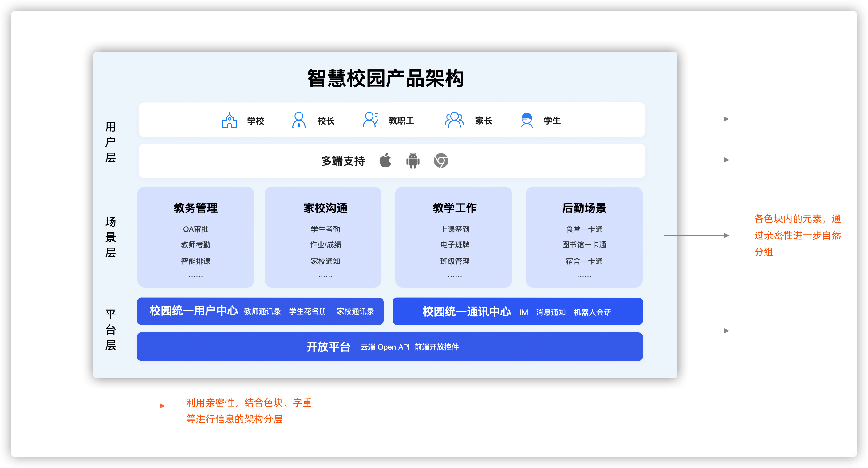868x468 pixels.
Task: Click the OA审批 item
Action: pos(196,229)
